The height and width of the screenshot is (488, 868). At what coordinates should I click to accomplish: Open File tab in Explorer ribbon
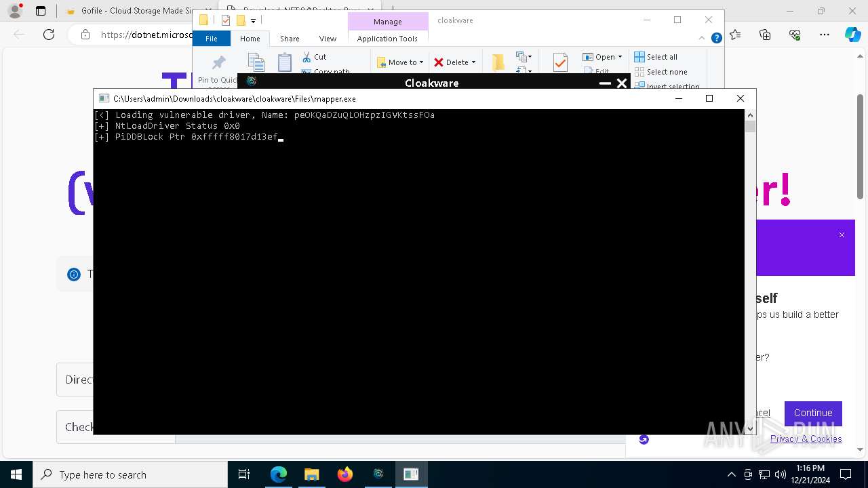coord(212,39)
